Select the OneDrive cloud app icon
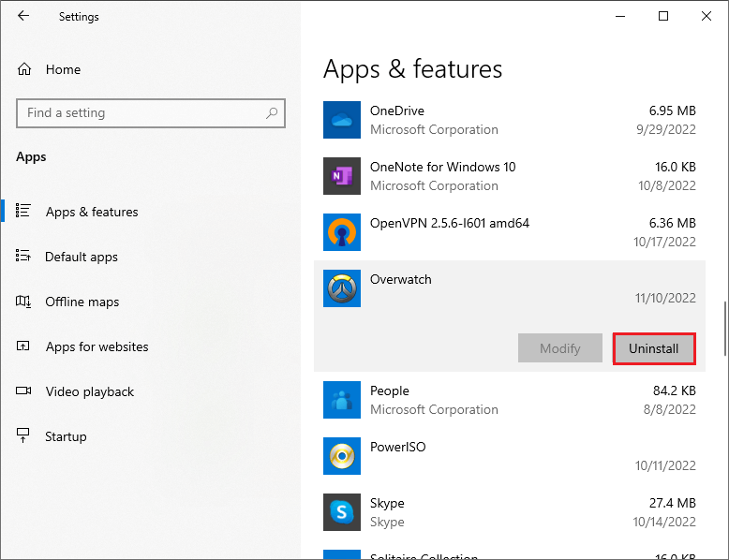Screen dimensions: 729x560 (342, 120)
